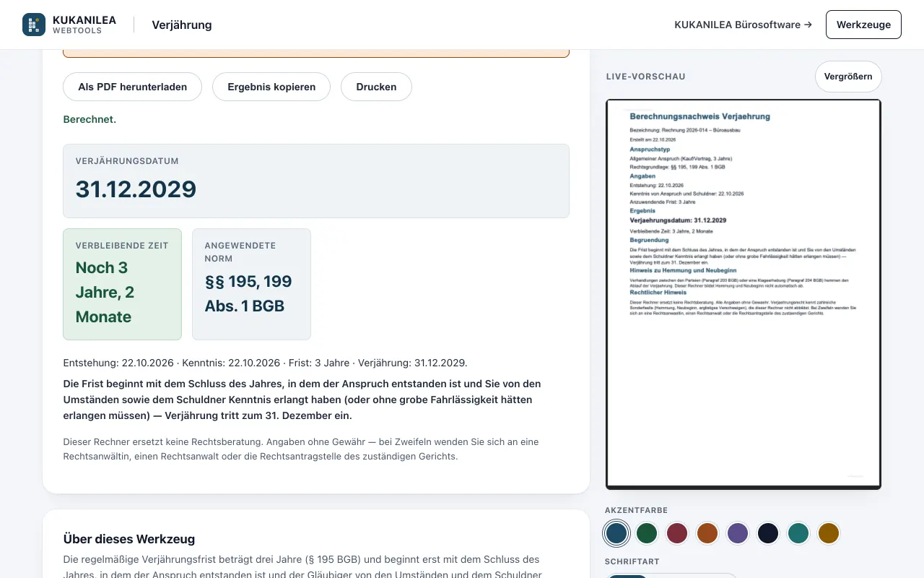Open the KUKANILEA Bürosoftware link
Screen dimensions: 924x578
[x=743, y=25]
